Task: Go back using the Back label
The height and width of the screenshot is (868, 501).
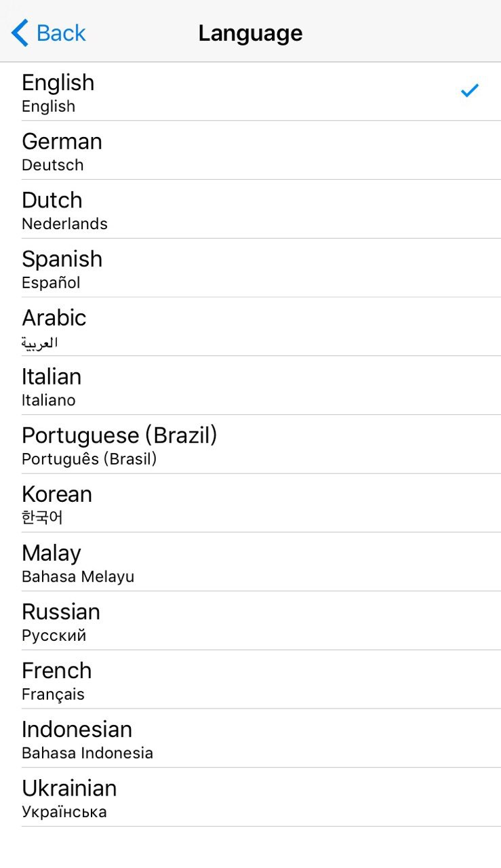Action: [x=61, y=33]
